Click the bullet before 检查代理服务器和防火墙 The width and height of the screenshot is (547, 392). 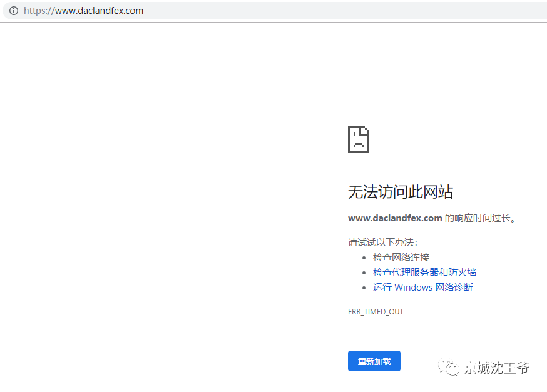coord(364,273)
